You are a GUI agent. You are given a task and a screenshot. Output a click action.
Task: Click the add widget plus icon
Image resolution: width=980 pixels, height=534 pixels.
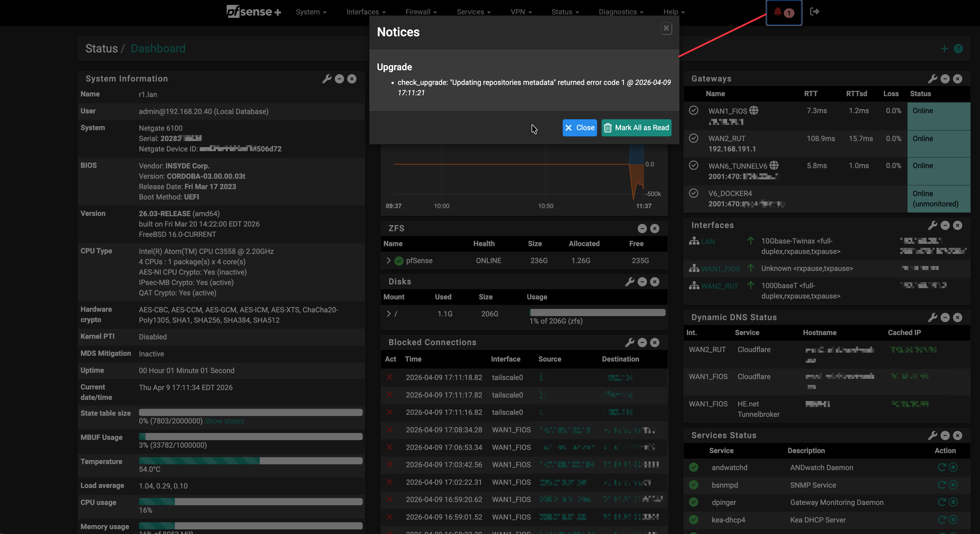944,49
